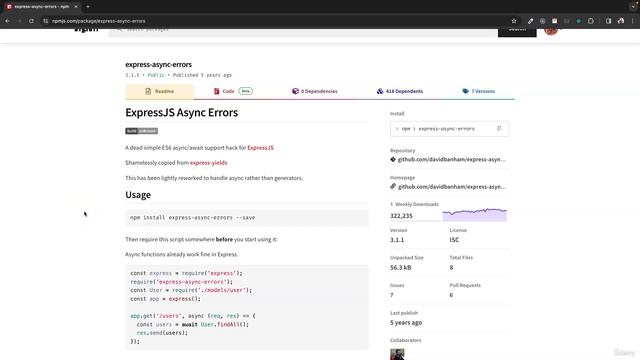640x360 pixels.
Task: Click the Total Files value 8
Action: pos(451,268)
